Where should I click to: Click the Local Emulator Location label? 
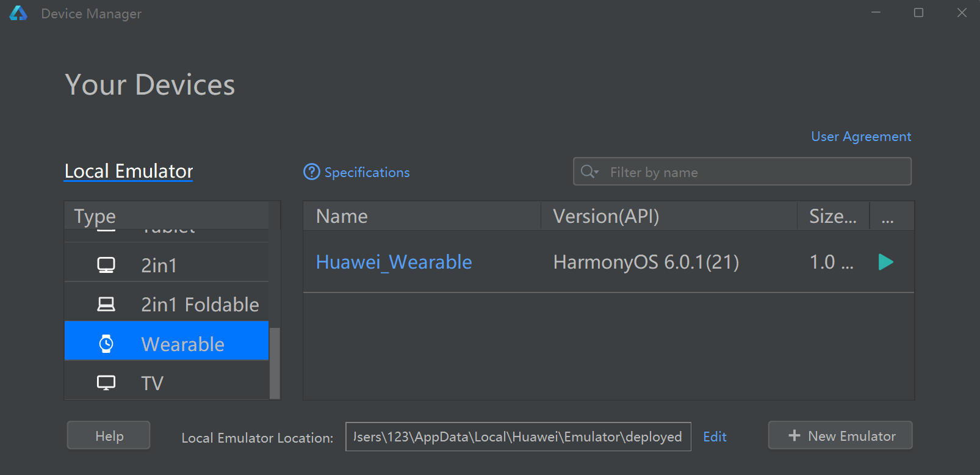pos(257,438)
